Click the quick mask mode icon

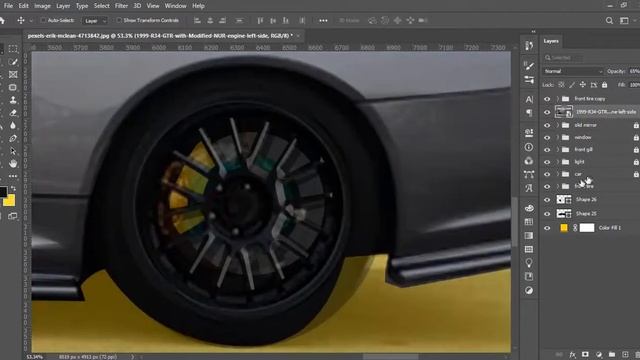13,216
